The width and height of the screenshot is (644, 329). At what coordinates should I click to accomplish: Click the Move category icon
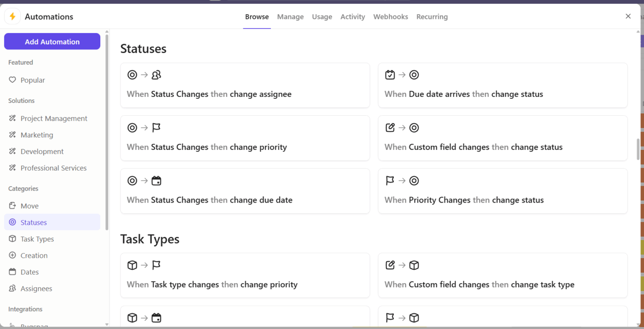tap(12, 206)
